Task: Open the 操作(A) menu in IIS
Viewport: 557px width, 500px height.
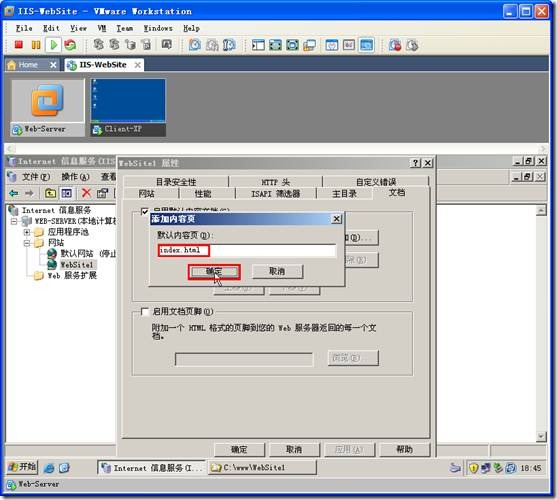Action: click(x=75, y=176)
